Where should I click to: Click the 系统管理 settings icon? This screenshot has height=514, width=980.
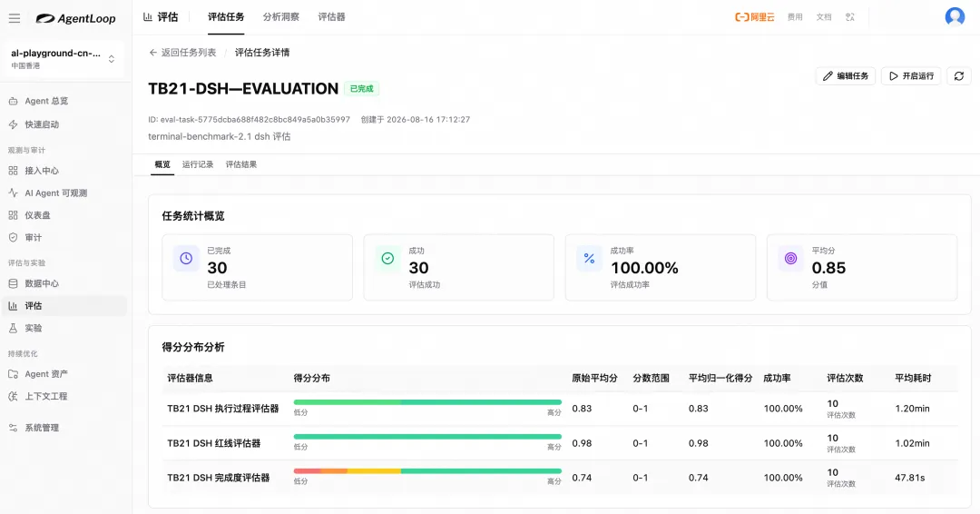click(x=13, y=428)
